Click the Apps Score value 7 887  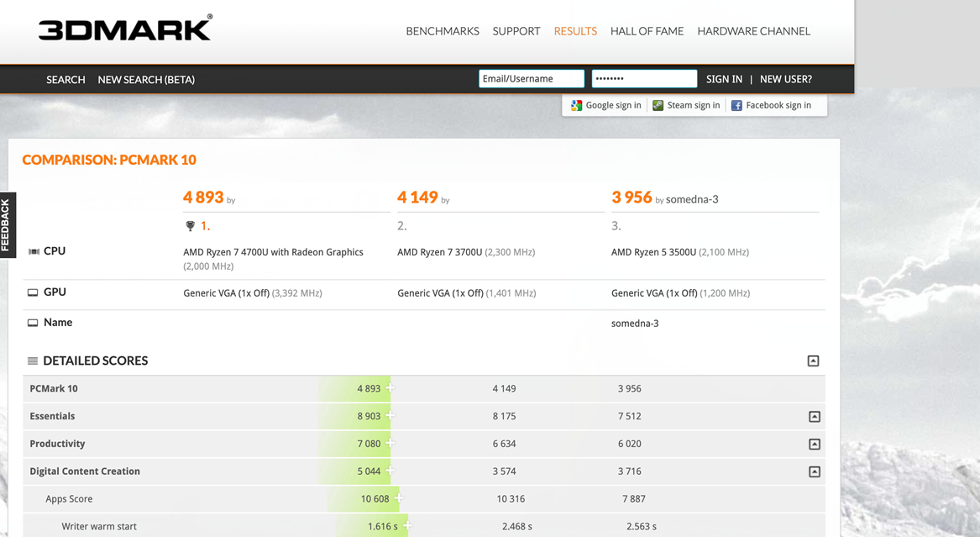(634, 499)
